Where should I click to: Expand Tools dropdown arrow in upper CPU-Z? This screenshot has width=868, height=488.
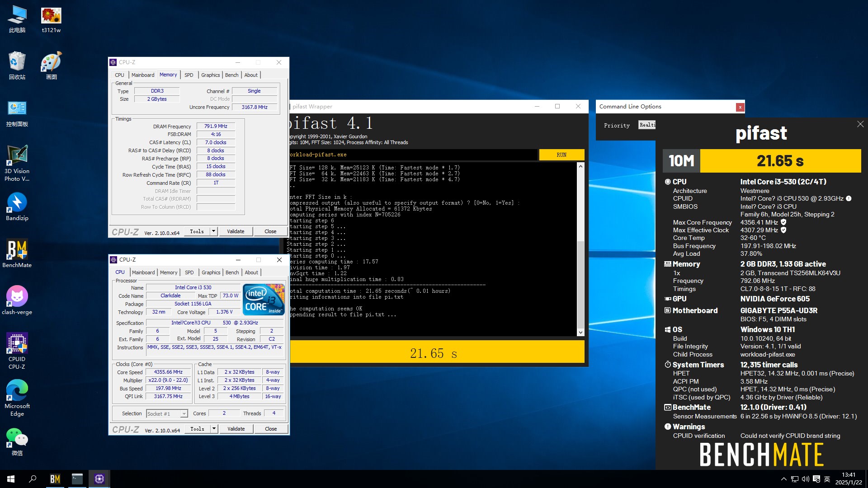[x=214, y=231]
